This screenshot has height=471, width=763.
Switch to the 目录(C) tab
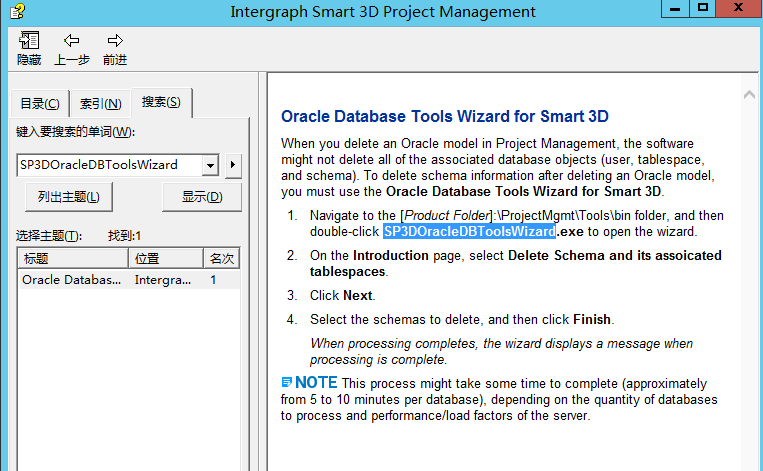pos(39,104)
